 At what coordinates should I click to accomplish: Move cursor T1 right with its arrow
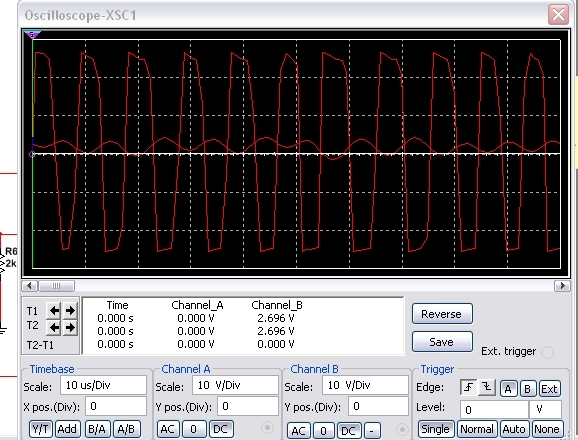click(x=70, y=311)
